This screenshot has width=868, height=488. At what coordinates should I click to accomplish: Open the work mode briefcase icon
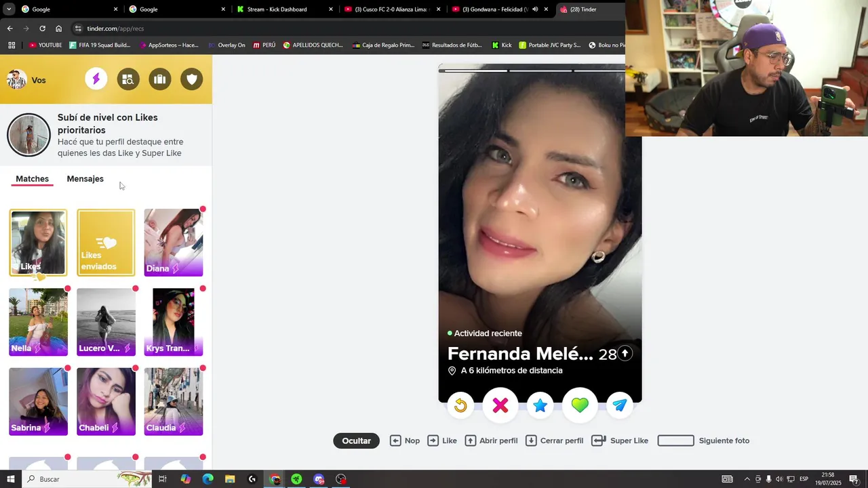point(159,79)
